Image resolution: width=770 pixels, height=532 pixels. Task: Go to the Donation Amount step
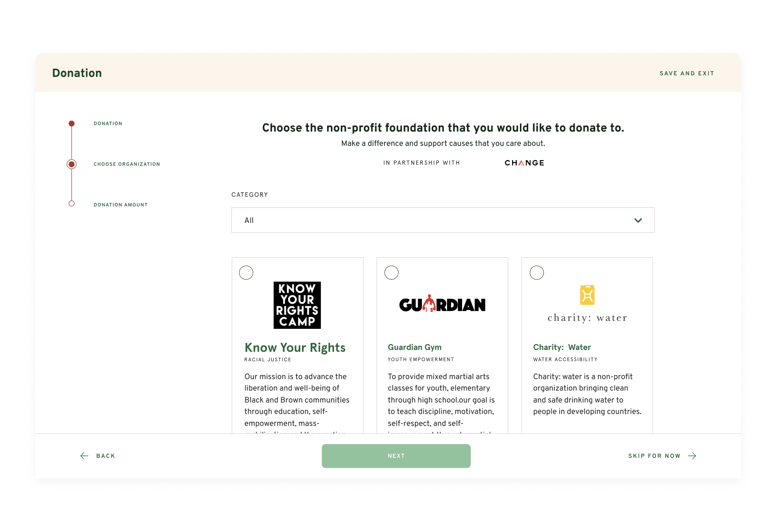tap(120, 205)
